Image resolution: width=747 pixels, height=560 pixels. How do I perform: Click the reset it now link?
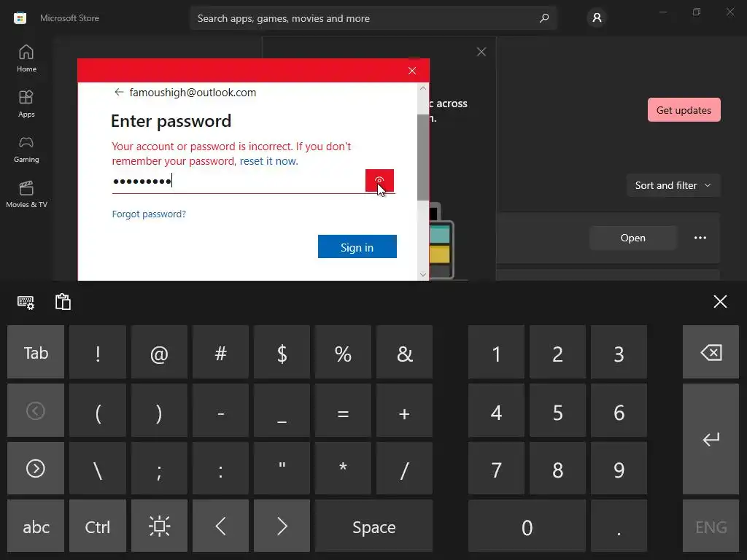coord(268,161)
